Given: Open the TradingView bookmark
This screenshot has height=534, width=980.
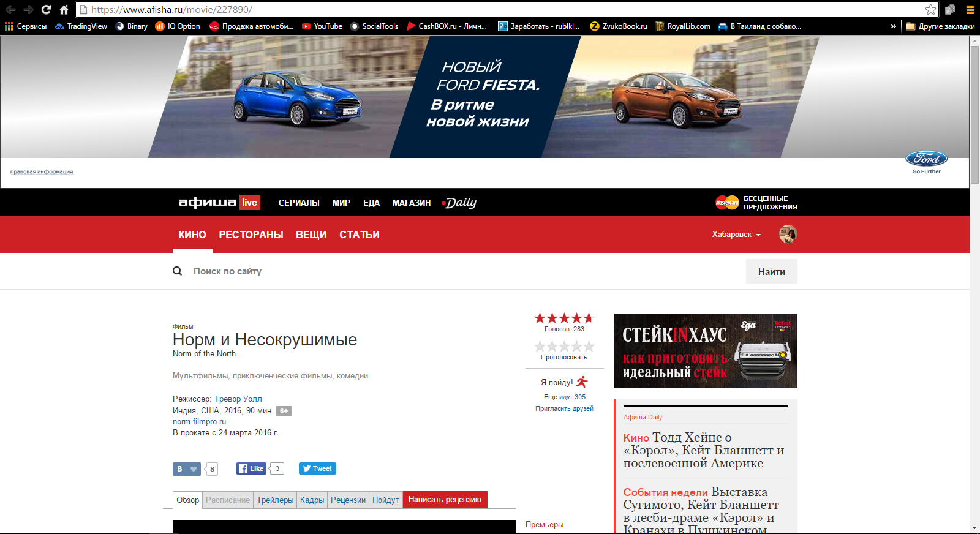Looking at the screenshot, I should click(x=81, y=26).
